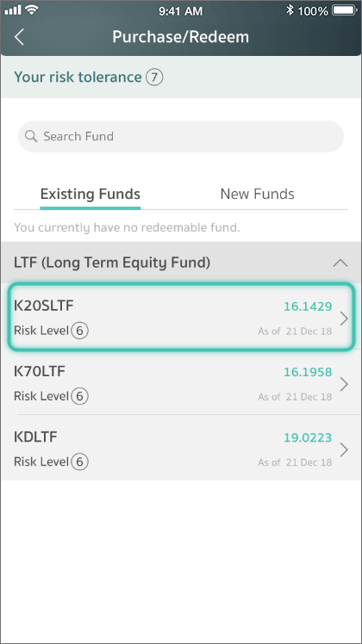
Task: Tap the LTF (Long Term Equity Fund) header
Action: pos(181,263)
